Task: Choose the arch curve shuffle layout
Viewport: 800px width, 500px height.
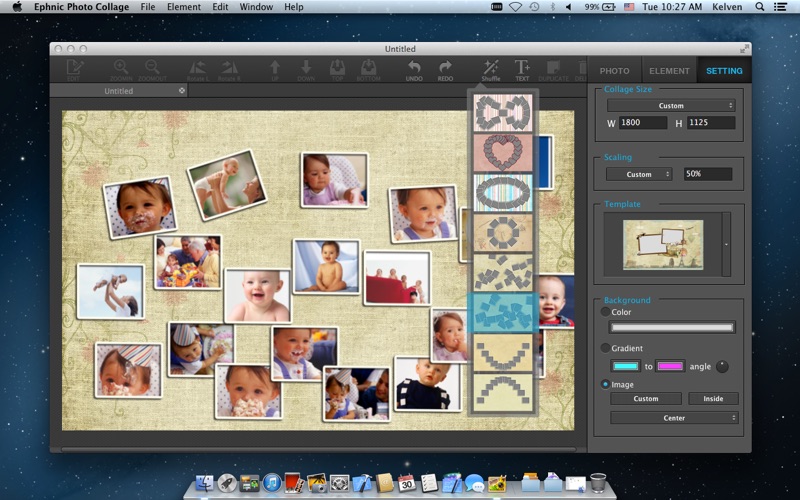Action: [503, 392]
